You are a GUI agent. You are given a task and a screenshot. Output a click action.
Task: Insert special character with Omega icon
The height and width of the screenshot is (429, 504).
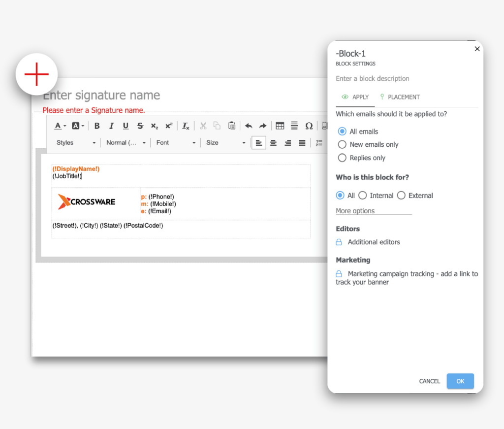pos(309,126)
